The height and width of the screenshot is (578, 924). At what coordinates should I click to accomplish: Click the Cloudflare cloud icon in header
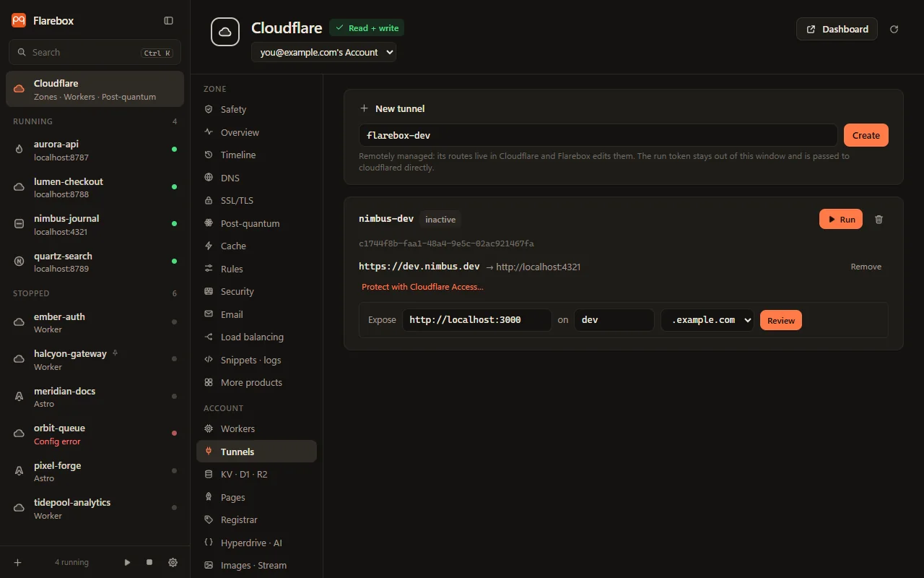[x=225, y=32]
